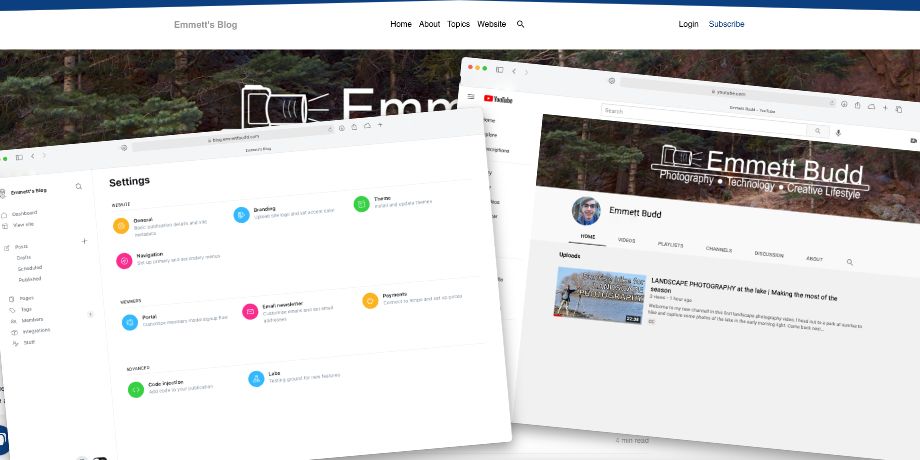
Task: Select Drafts under Posts
Action: (x=24, y=258)
